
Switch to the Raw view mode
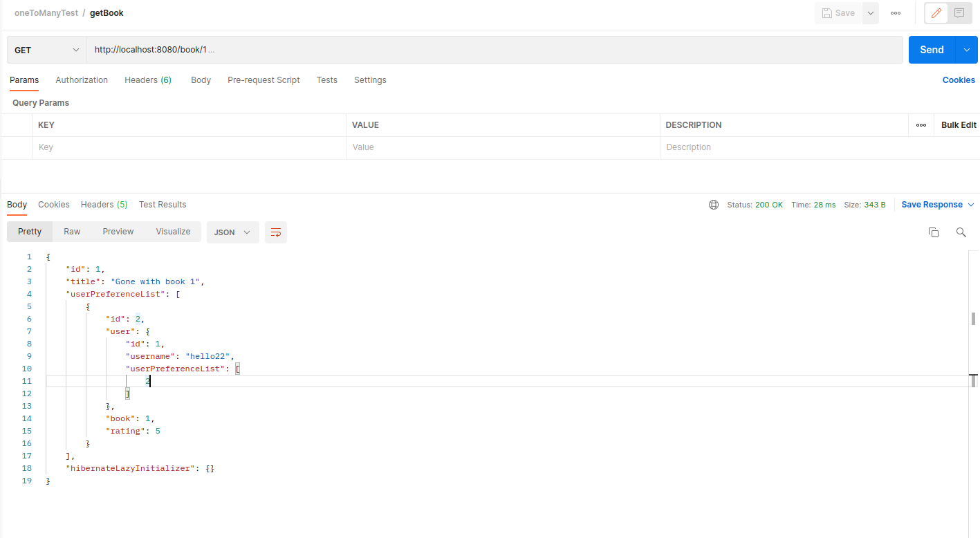[x=72, y=232]
